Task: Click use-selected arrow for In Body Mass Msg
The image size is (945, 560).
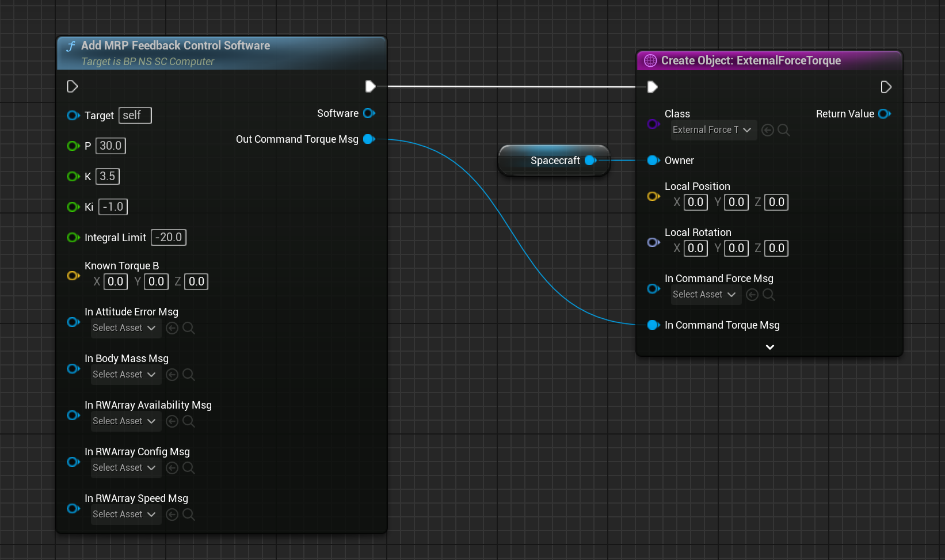Action: click(172, 375)
